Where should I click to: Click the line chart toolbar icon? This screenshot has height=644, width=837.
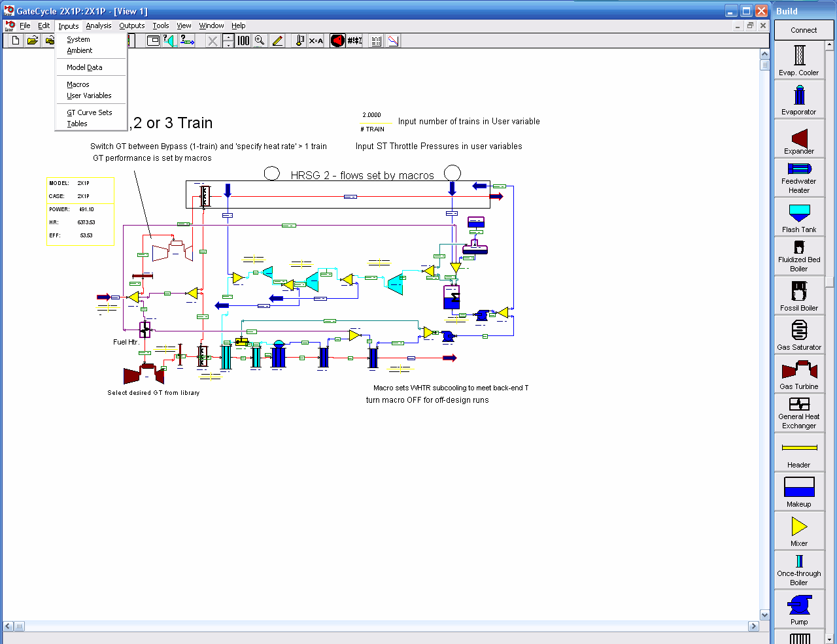[393, 41]
